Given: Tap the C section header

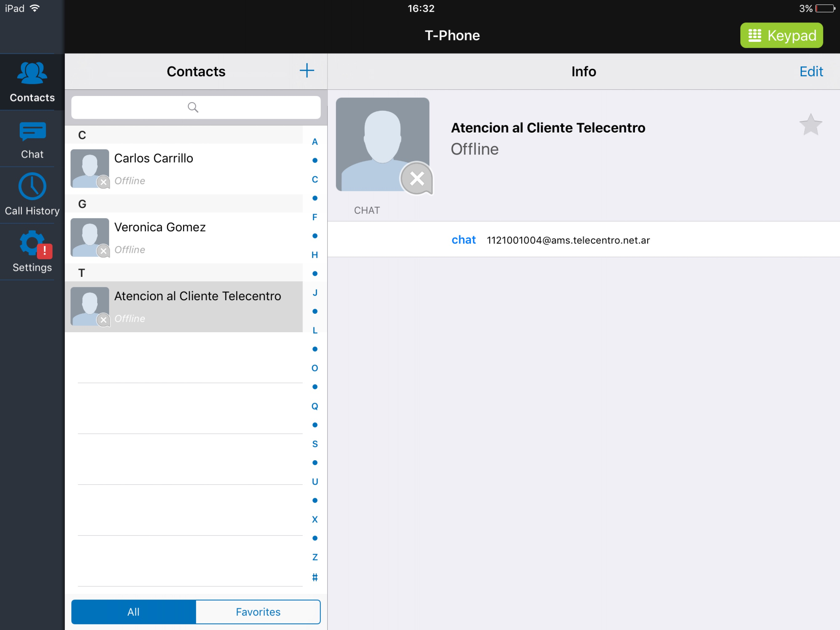Looking at the screenshot, I should point(184,135).
